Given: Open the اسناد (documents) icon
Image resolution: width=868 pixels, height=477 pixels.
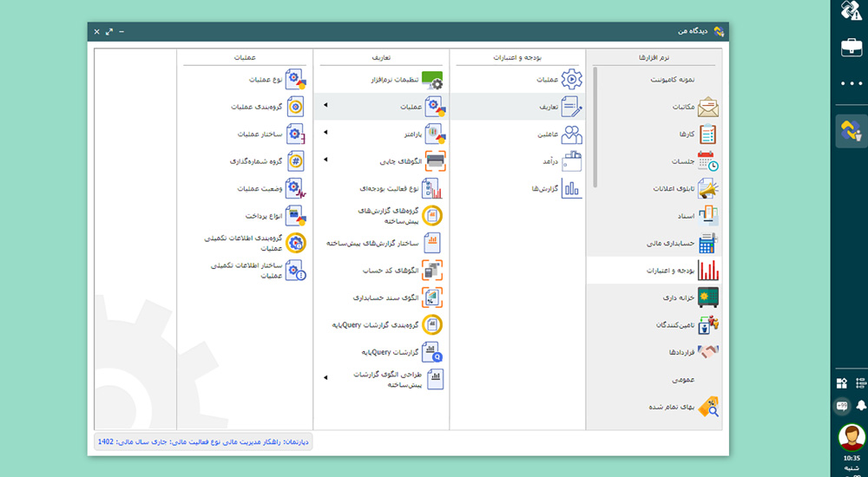Looking at the screenshot, I should point(707,216).
